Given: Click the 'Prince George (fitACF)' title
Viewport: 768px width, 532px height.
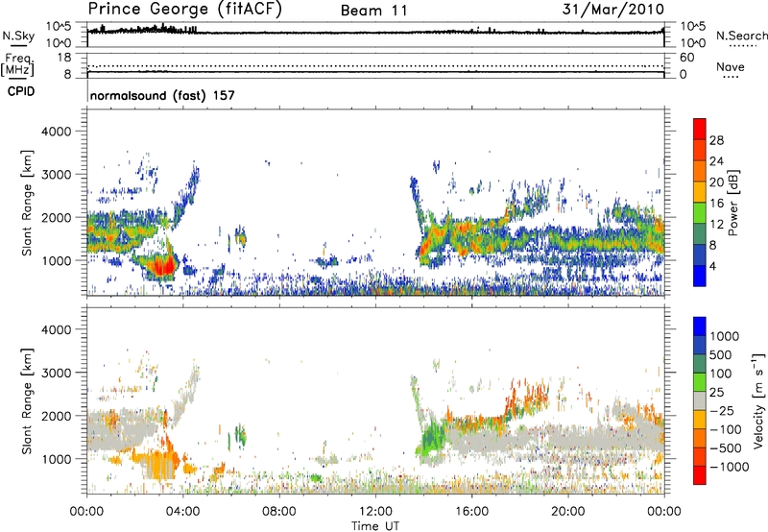Looking at the screenshot, I should tap(185, 9).
